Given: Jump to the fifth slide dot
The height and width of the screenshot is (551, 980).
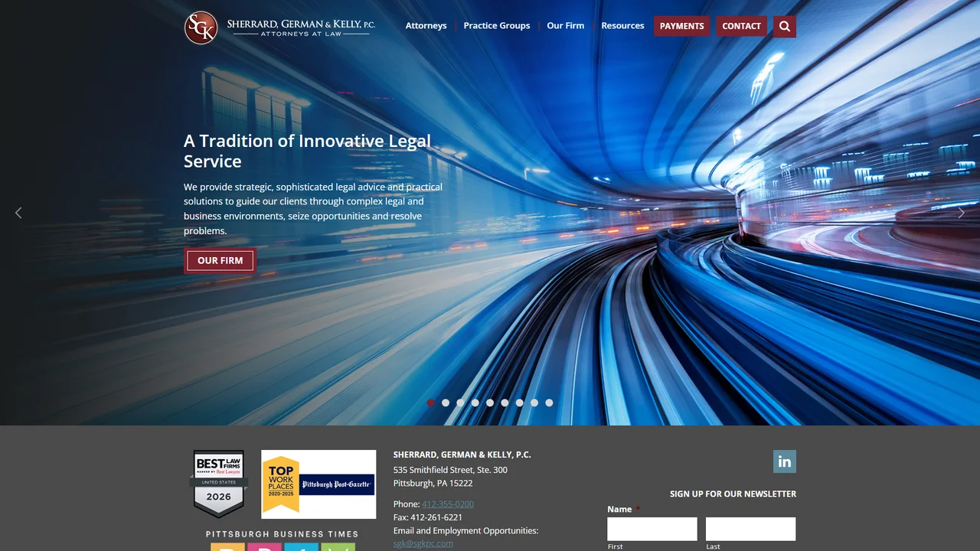Looking at the screenshot, I should pos(490,403).
